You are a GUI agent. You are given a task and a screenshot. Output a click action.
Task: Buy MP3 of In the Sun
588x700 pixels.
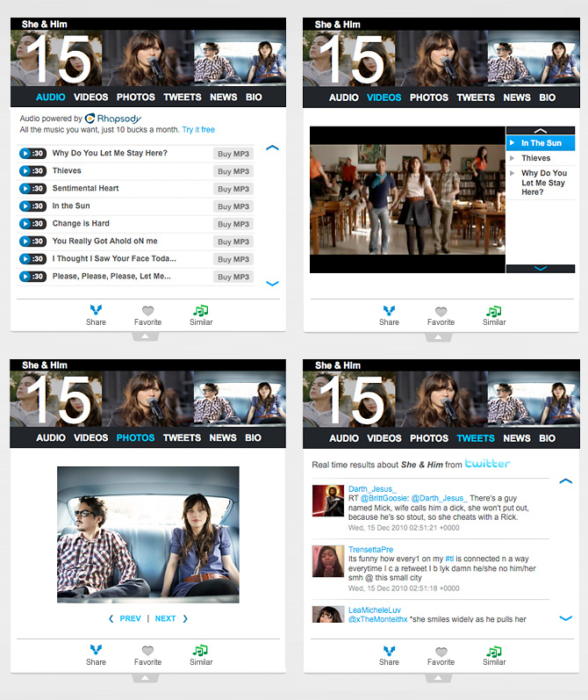[x=233, y=206]
